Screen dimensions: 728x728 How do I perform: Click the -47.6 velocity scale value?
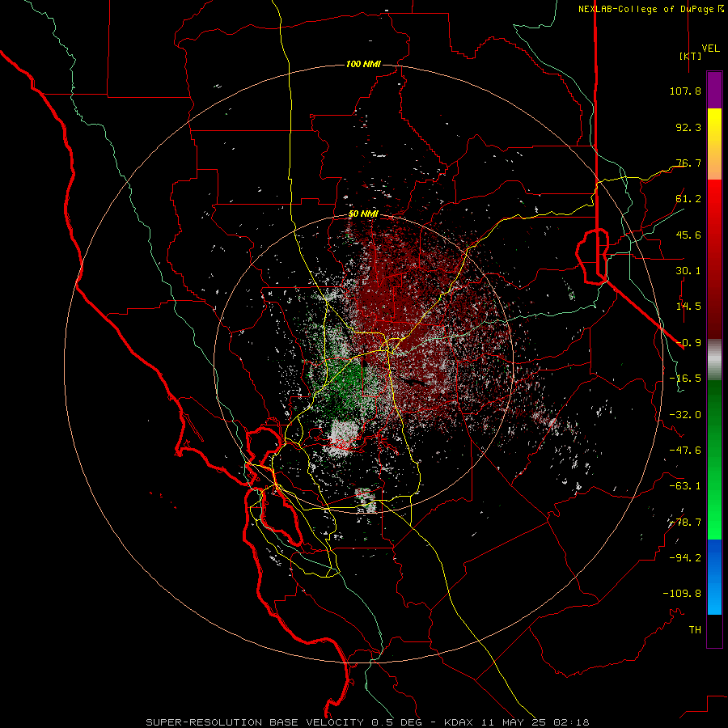685,451
